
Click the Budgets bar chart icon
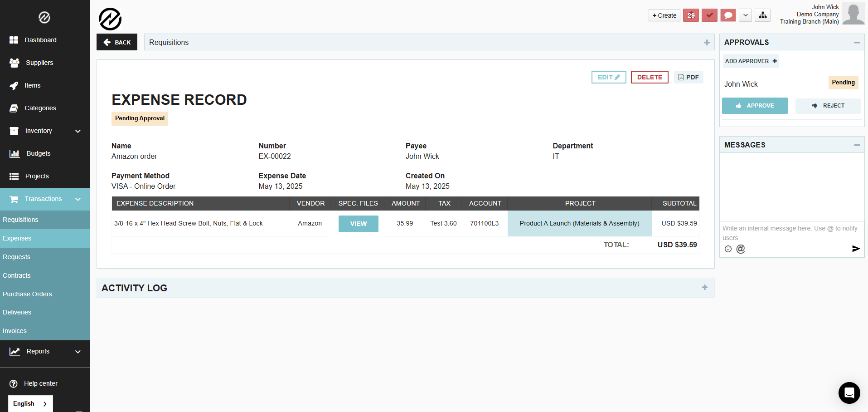click(x=15, y=153)
